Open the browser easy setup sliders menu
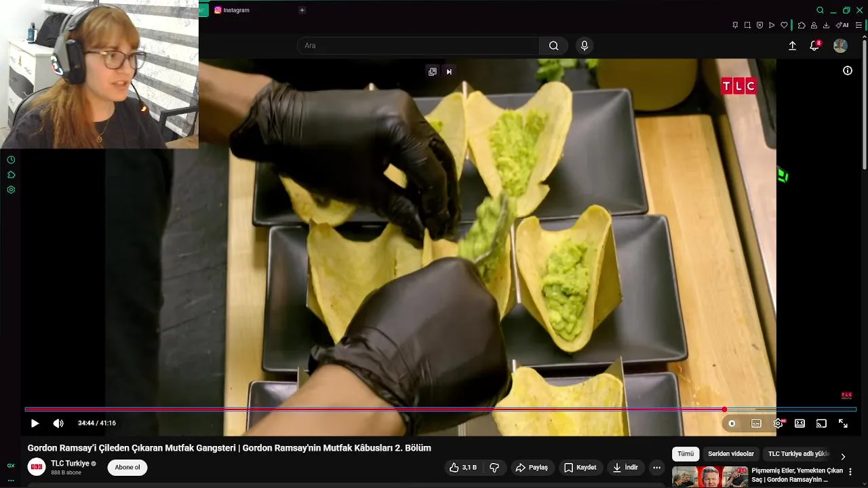 click(859, 25)
